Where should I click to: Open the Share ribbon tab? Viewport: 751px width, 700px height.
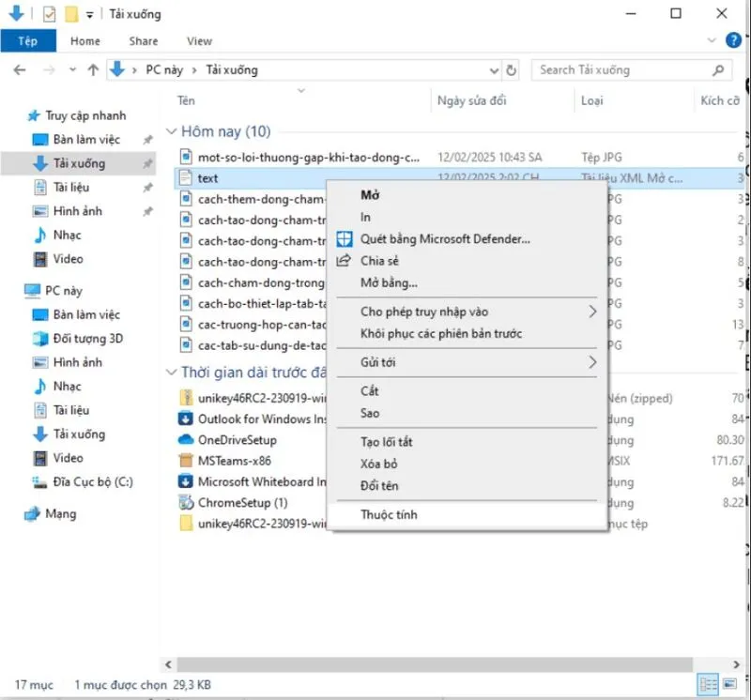pos(144,41)
